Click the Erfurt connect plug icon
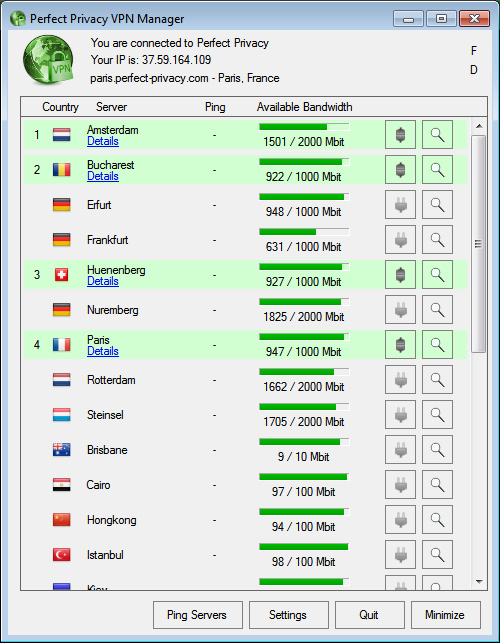The width and height of the screenshot is (500, 643). (x=400, y=204)
